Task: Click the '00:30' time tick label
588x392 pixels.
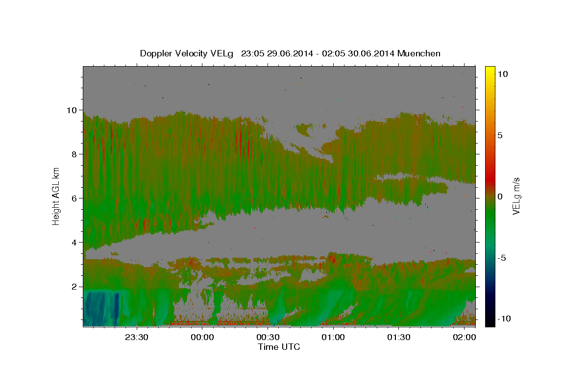Action: coord(268,337)
